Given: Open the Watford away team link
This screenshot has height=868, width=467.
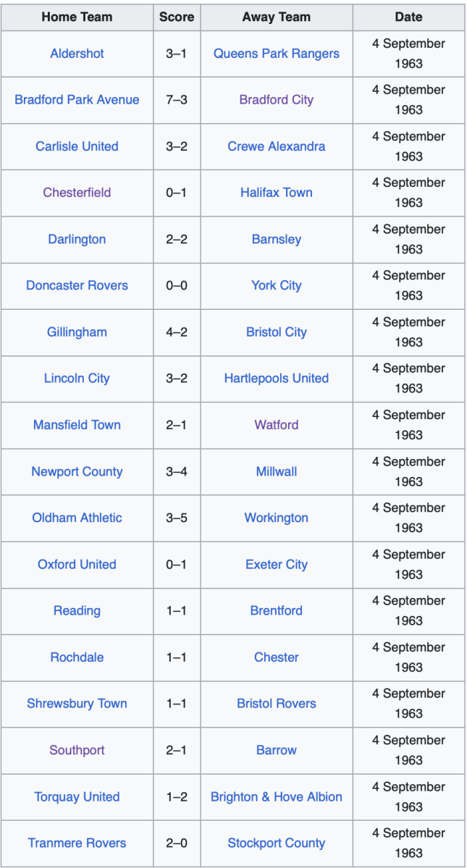Looking at the screenshot, I should [x=276, y=425].
